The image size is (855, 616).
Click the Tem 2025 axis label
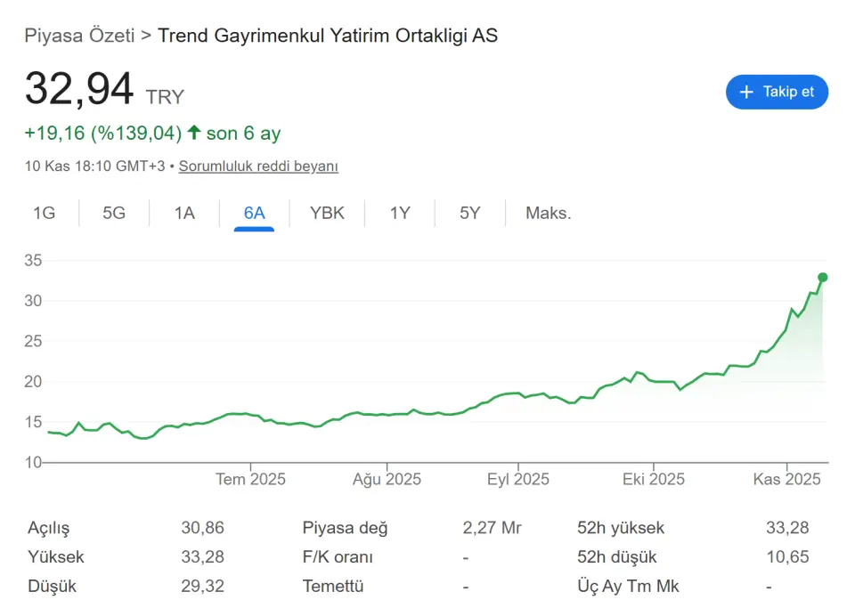coord(251,480)
